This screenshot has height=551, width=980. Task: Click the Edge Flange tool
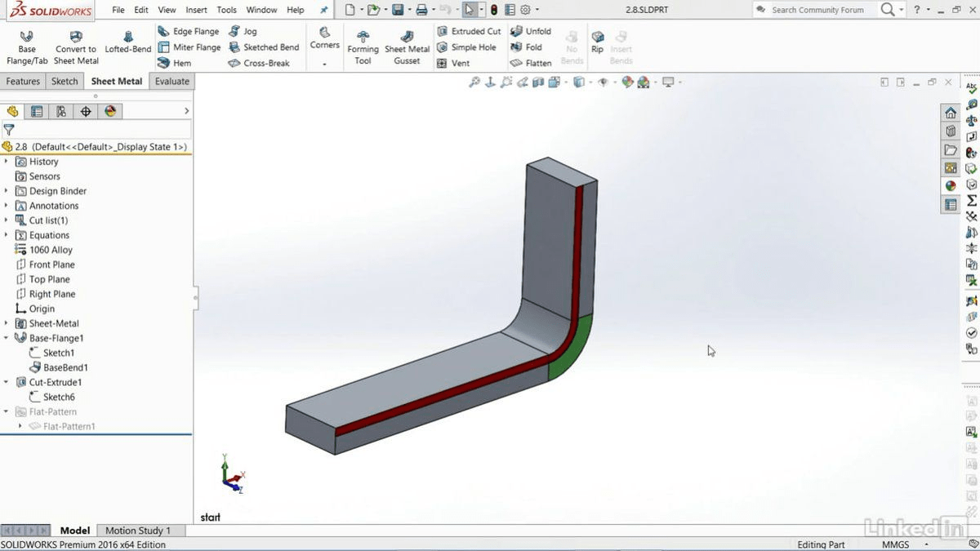coord(189,31)
